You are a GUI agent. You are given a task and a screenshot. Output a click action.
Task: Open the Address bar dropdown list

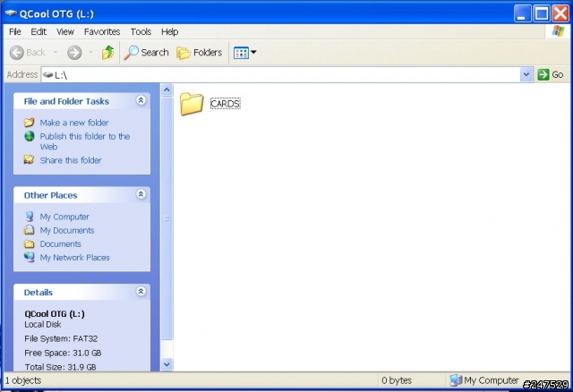(x=526, y=74)
